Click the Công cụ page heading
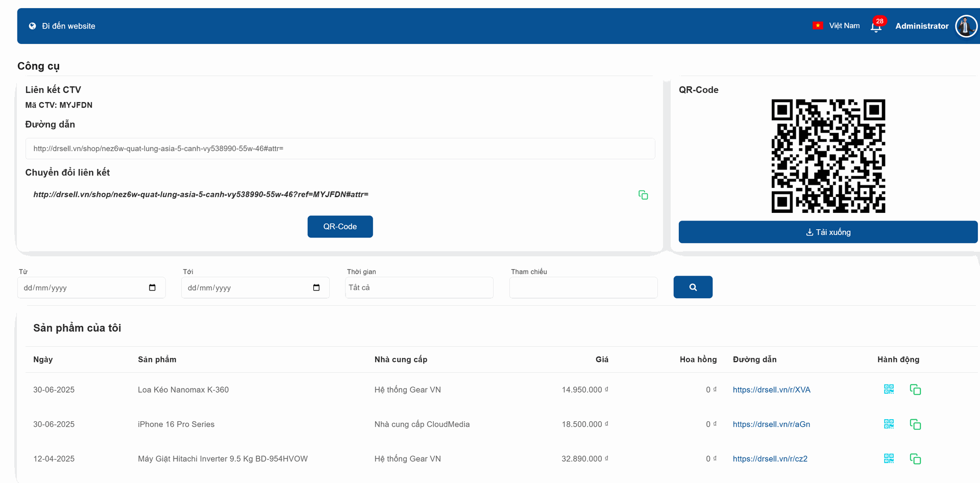This screenshot has width=980, height=483. pos(38,66)
